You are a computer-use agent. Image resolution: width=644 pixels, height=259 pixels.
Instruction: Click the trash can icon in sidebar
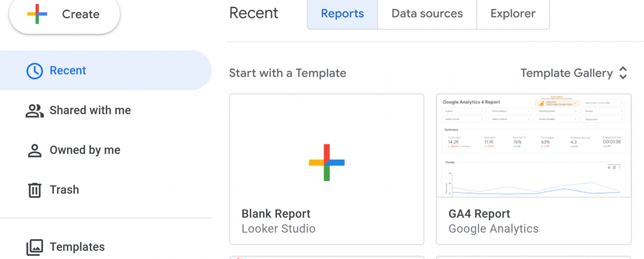coord(34,190)
